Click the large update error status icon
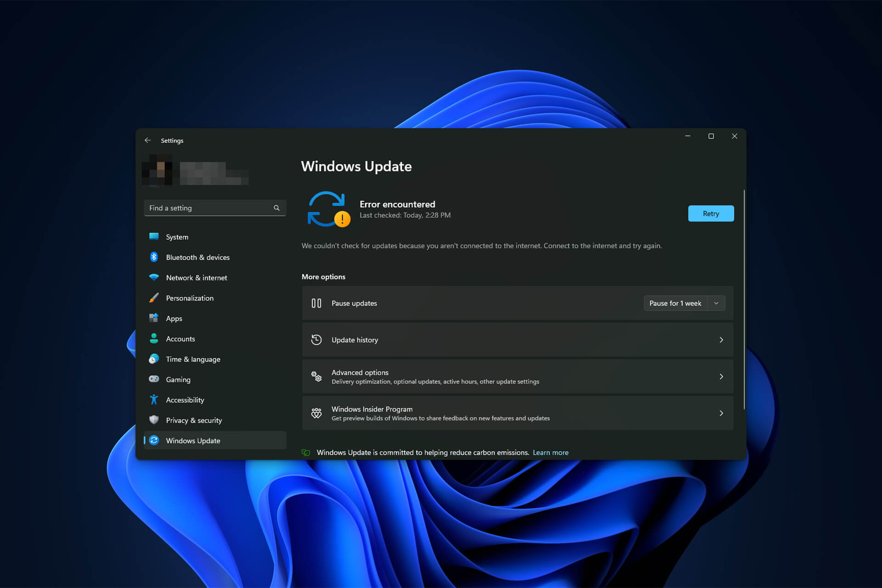Image resolution: width=882 pixels, height=588 pixels. (328, 209)
